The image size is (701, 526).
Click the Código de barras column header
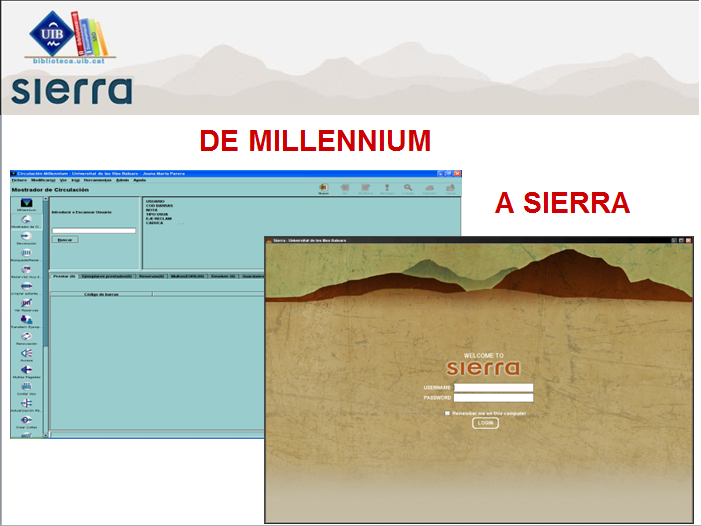101,294
